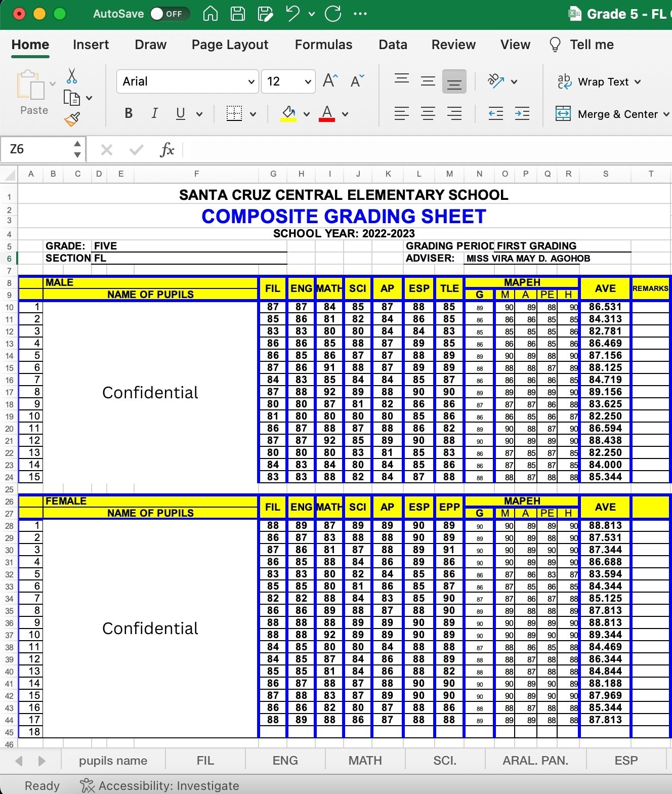This screenshot has height=794, width=672.
Task: Toggle the AutoSave switch
Action: click(x=170, y=14)
